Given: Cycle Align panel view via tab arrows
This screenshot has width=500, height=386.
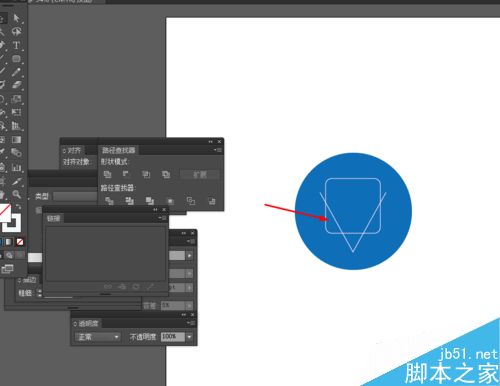Looking at the screenshot, I should 64,151.
